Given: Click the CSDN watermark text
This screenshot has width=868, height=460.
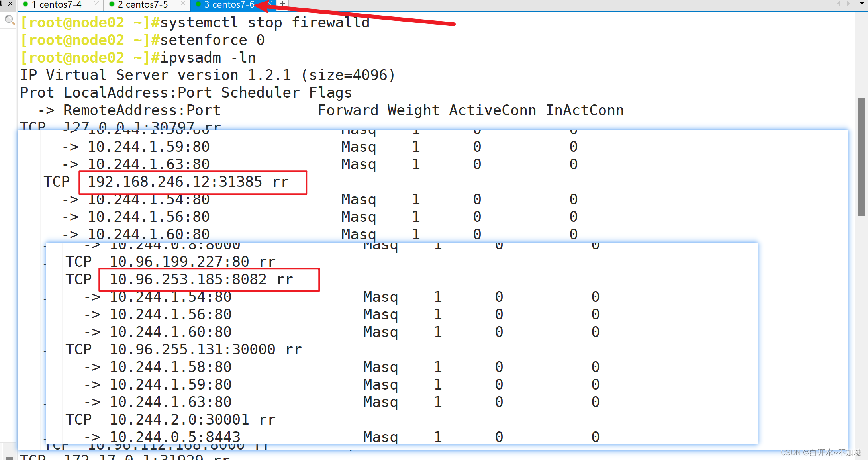Looking at the screenshot, I should click(821, 453).
